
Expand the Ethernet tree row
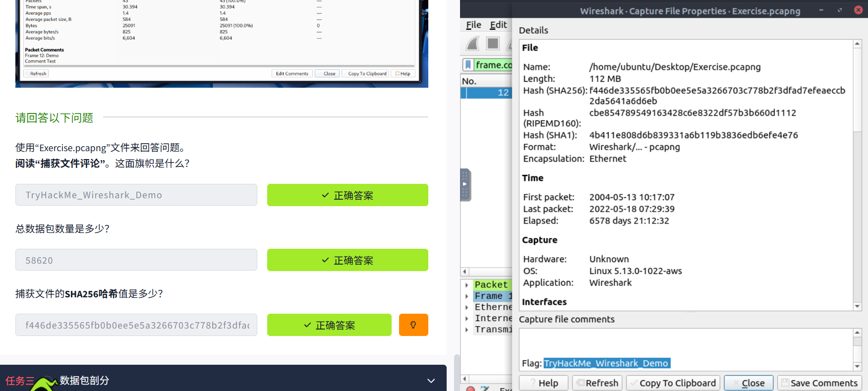point(467,307)
